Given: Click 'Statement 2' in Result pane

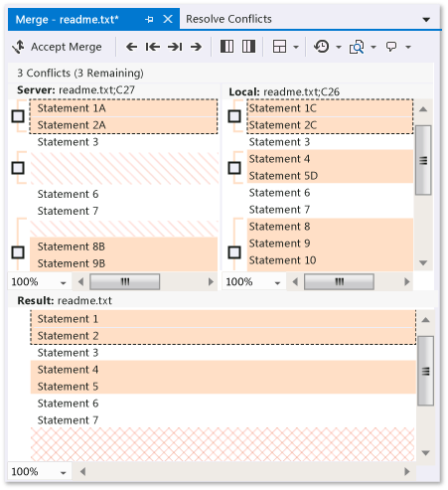Looking at the screenshot, I should tap(224, 336).
